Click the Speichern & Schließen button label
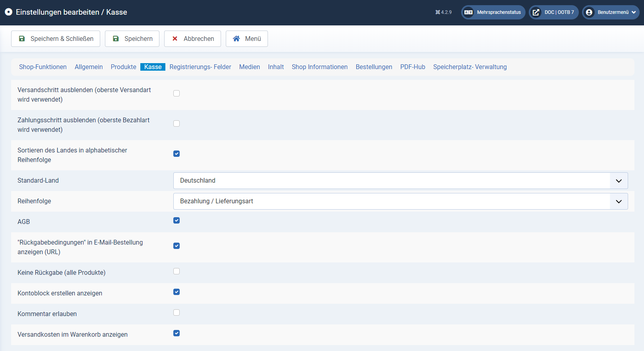 coord(62,39)
